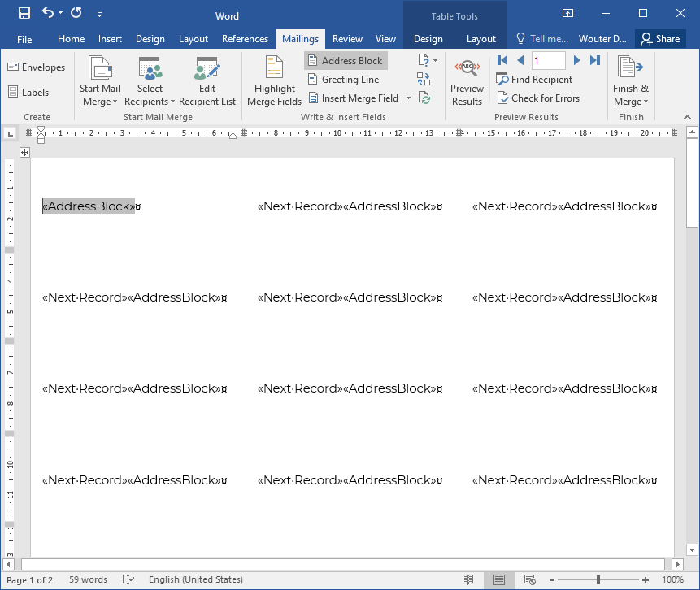Switch to Web Layout view

coord(530,579)
